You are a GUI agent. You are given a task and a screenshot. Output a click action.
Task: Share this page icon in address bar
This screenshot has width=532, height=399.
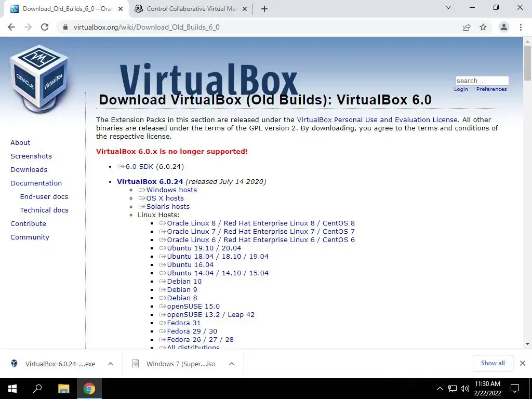coord(467,27)
